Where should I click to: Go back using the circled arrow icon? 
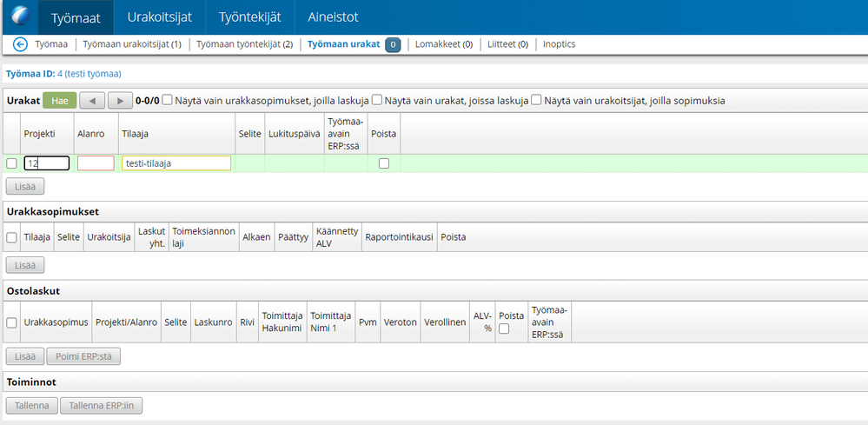[21, 44]
